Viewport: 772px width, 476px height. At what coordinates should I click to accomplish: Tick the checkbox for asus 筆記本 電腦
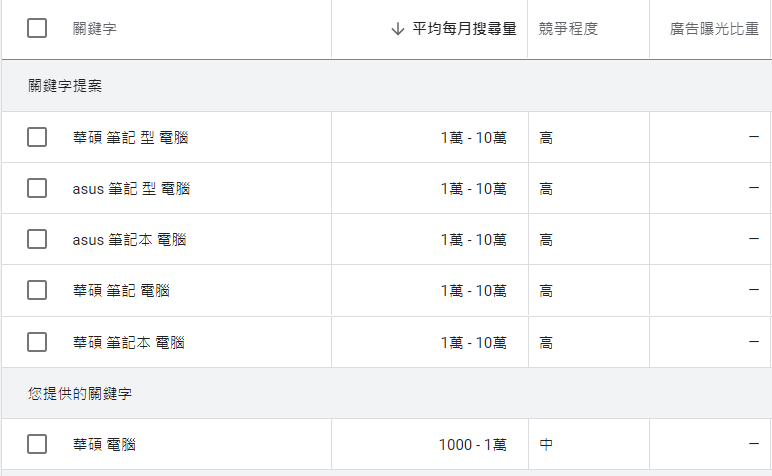click(x=37, y=239)
